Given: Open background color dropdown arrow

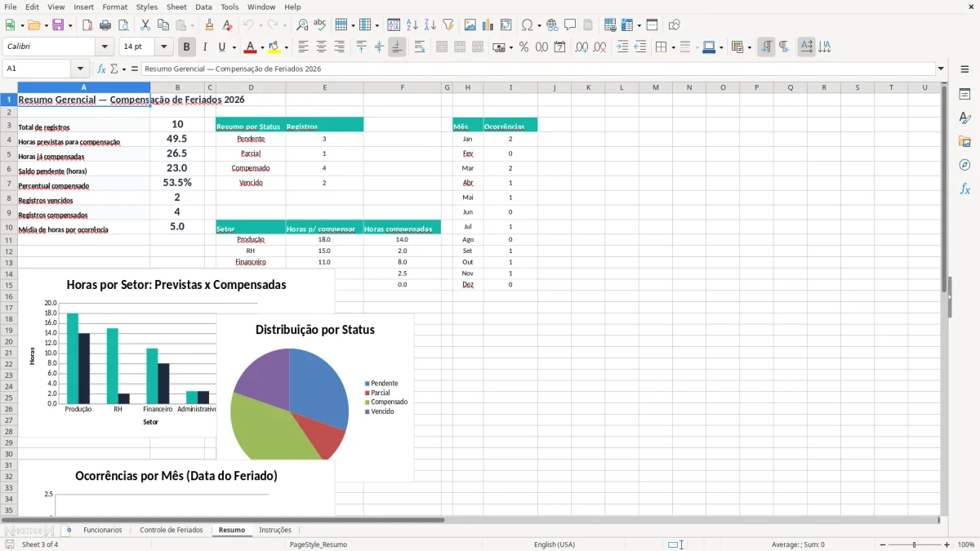Looking at the screenshot, I should pyautogui.click(x=286, y=47).
